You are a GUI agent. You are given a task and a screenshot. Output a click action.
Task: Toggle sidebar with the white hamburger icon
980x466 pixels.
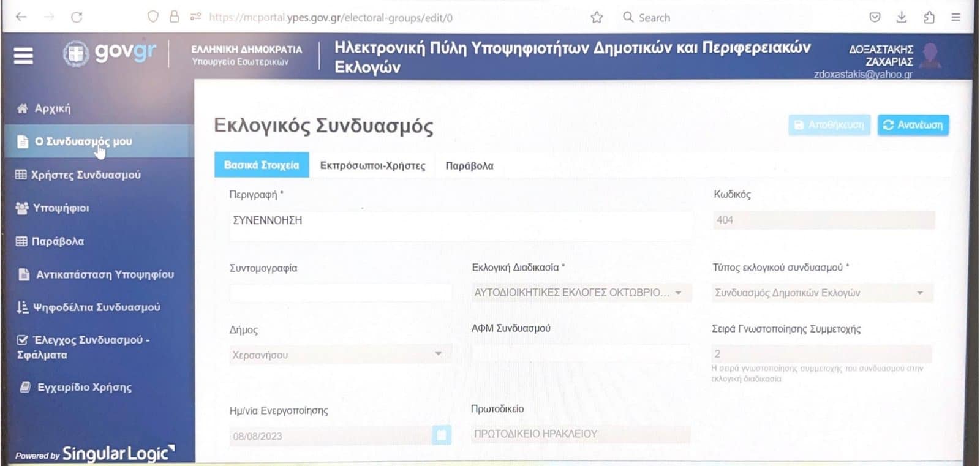(x=23, y=56)
